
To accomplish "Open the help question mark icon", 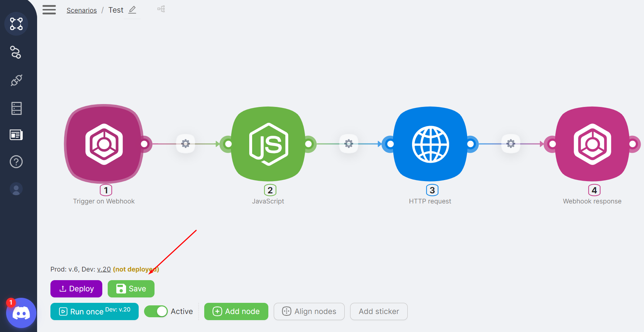I will coord(16,162).
